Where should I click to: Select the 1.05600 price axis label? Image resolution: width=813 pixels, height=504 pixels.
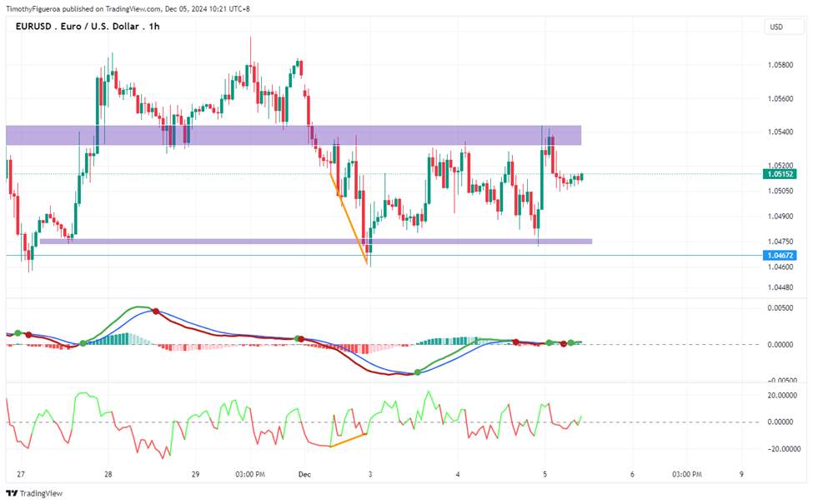point(780,98)
